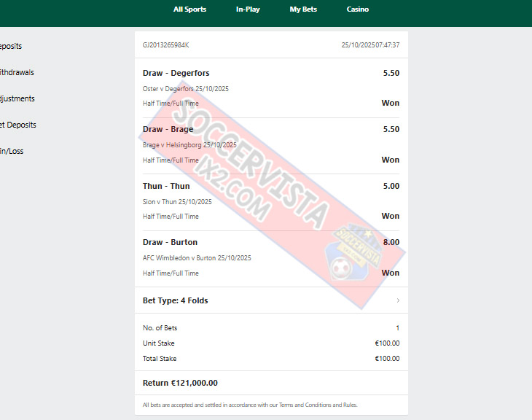The height and width of the screenshot is (420, 532).
Task: Go to the In-Play tab
Action: [x=248, y=9]
